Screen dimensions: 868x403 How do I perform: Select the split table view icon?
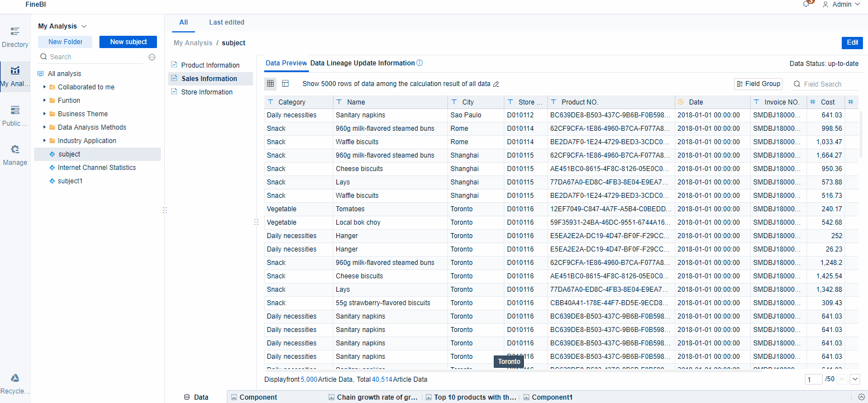pyautogui.click(x=285, y=83)
